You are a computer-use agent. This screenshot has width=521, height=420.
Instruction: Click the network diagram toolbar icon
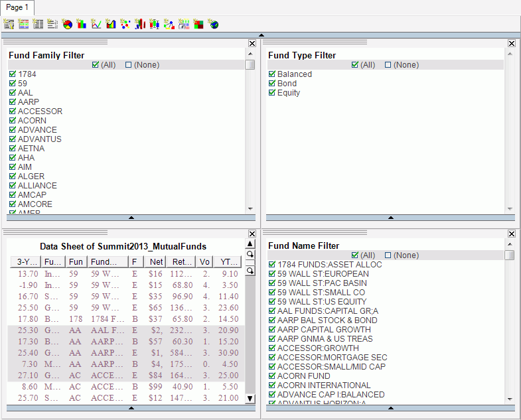(x=169, y=25)
